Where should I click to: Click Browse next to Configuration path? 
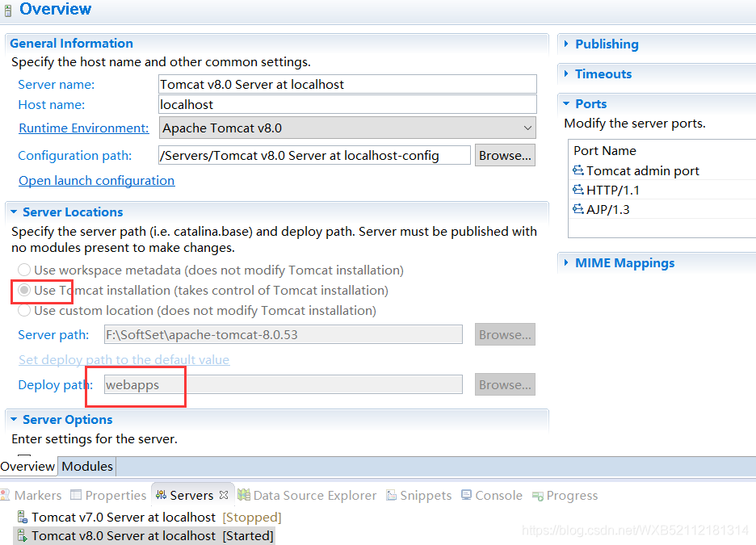tap(505, 155)
